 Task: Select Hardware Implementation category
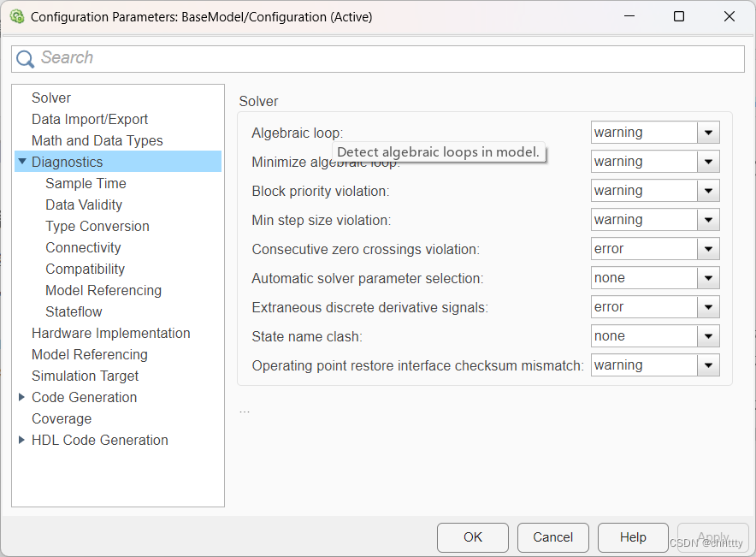(111, 333)
